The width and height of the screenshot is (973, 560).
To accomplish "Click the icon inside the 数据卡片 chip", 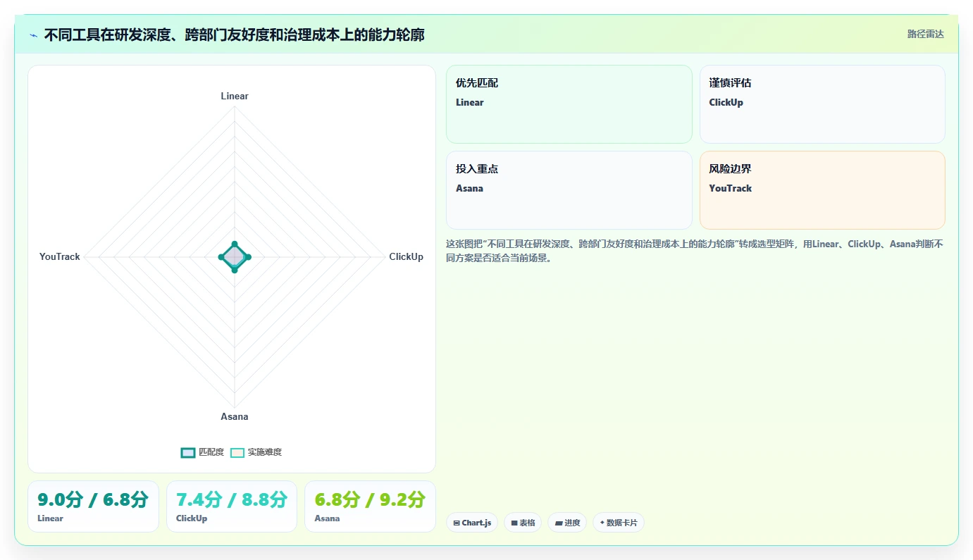I will click(x=602, y=523).
